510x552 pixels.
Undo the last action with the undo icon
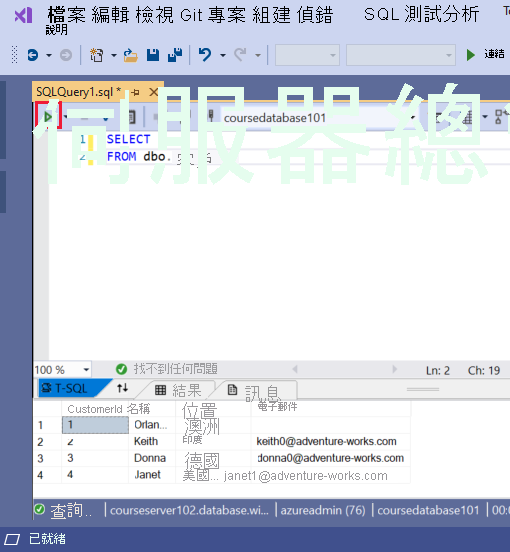(205, 55)
